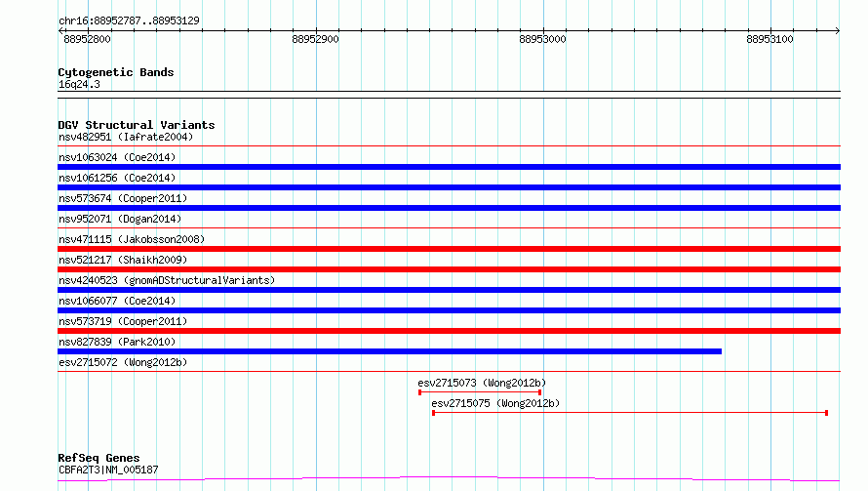
Task: Click the nsv1063024 (Coe2014) label
Action: pos(117,157)
